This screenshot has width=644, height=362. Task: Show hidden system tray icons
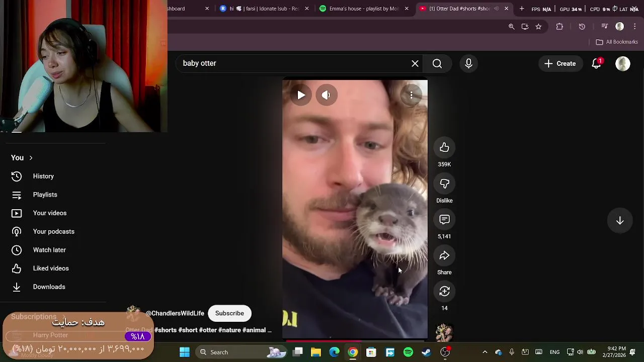485,352
